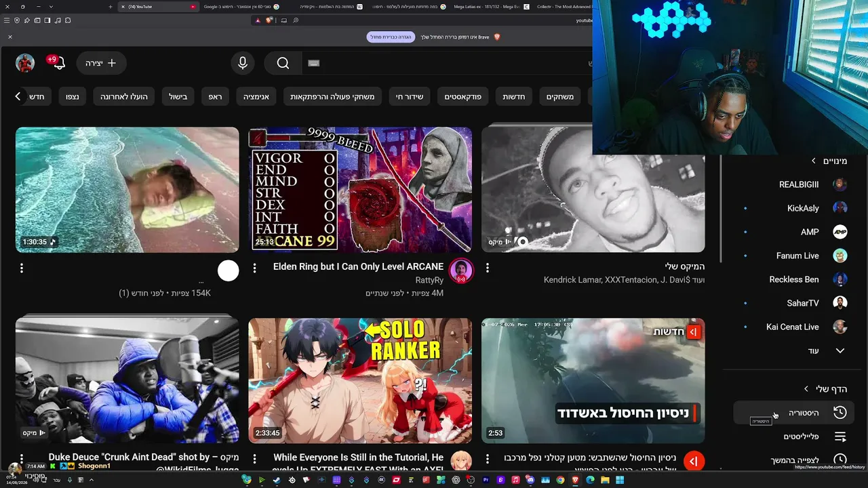Viewport: 868px width, 488px height.
Task: Click the Brave Shields lion icon
Action: 269,20
